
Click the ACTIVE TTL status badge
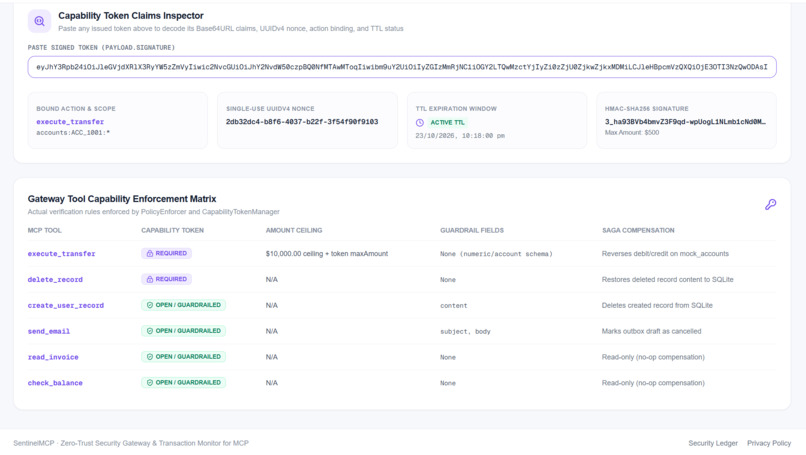point(447,122)
